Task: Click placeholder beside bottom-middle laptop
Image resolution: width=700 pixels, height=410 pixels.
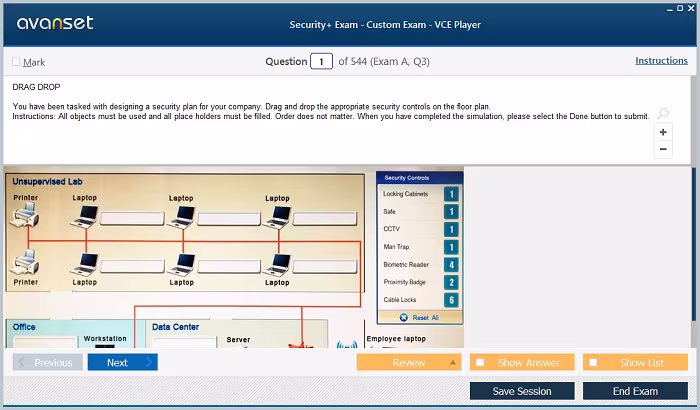Action: (x=229, y=266)
